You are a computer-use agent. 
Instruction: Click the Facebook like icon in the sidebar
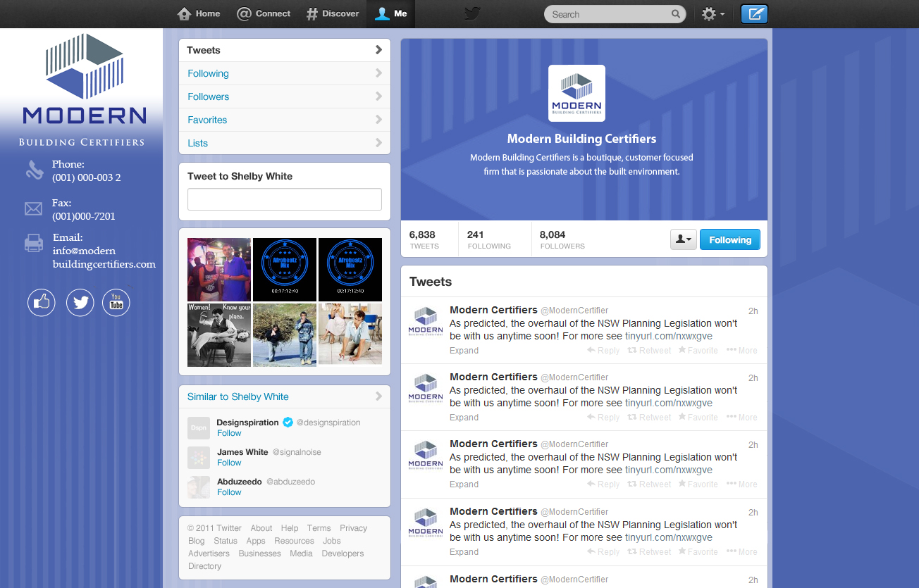[41, 302]
